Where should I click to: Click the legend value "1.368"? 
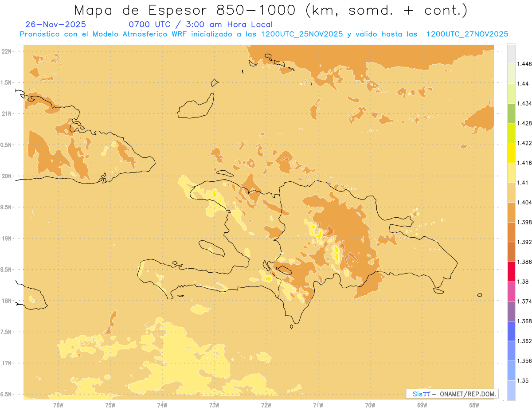pyautogui.click(x=524, y=321)
